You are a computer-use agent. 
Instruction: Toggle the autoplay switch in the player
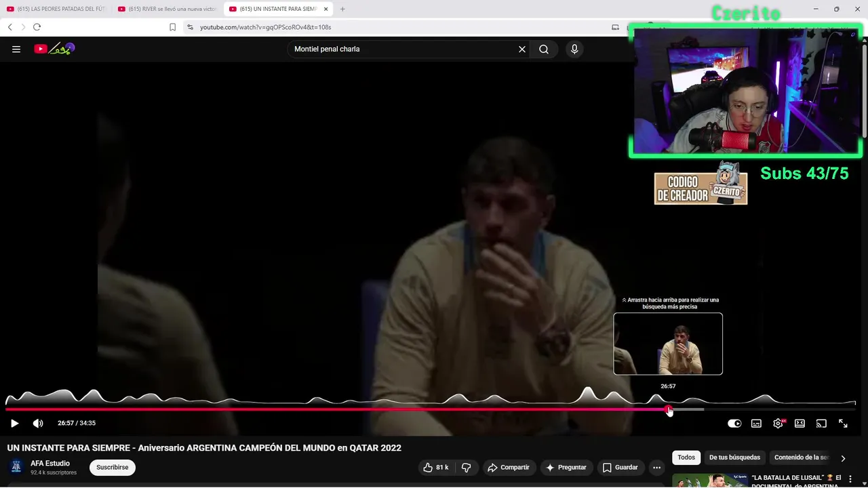coord(734,423)
